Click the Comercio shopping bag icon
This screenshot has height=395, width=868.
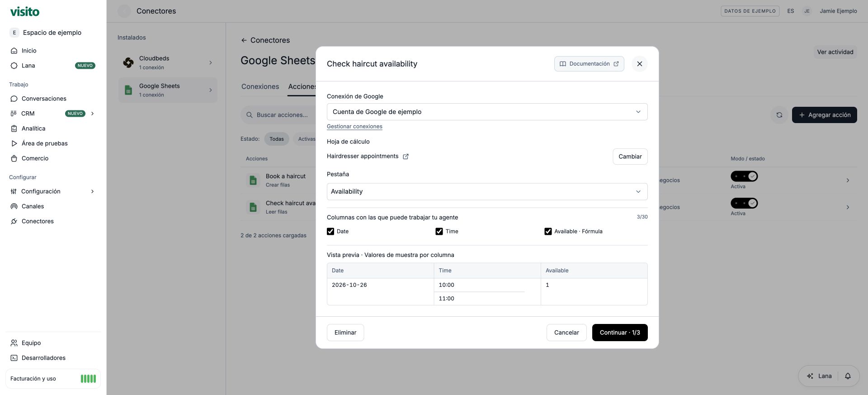point(14,158)
